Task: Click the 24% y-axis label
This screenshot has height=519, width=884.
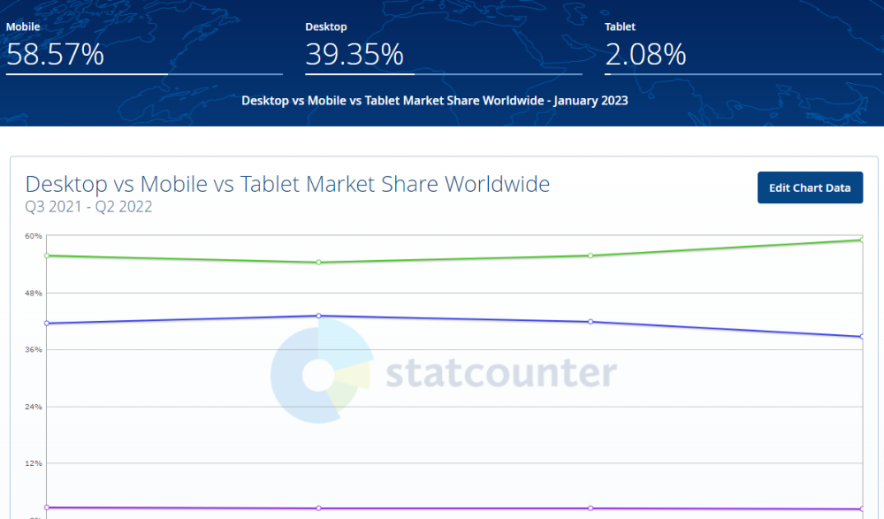Action: tap(33, 407)
